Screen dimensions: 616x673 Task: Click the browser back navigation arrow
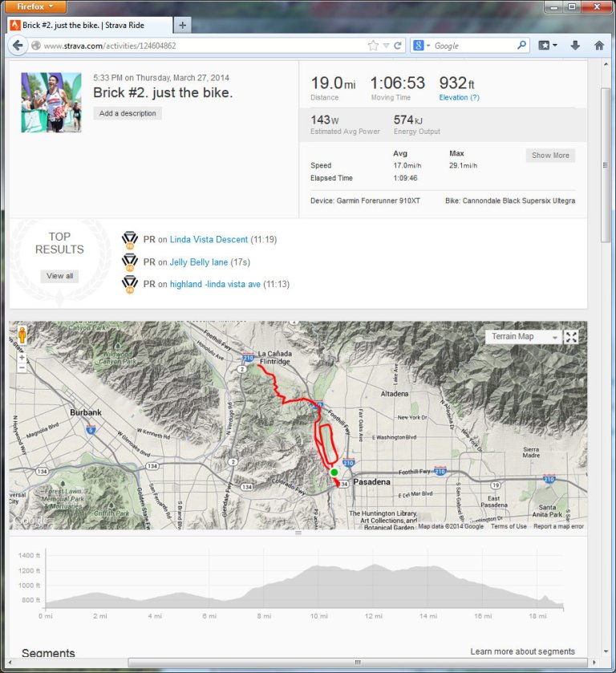coord(18,45)
